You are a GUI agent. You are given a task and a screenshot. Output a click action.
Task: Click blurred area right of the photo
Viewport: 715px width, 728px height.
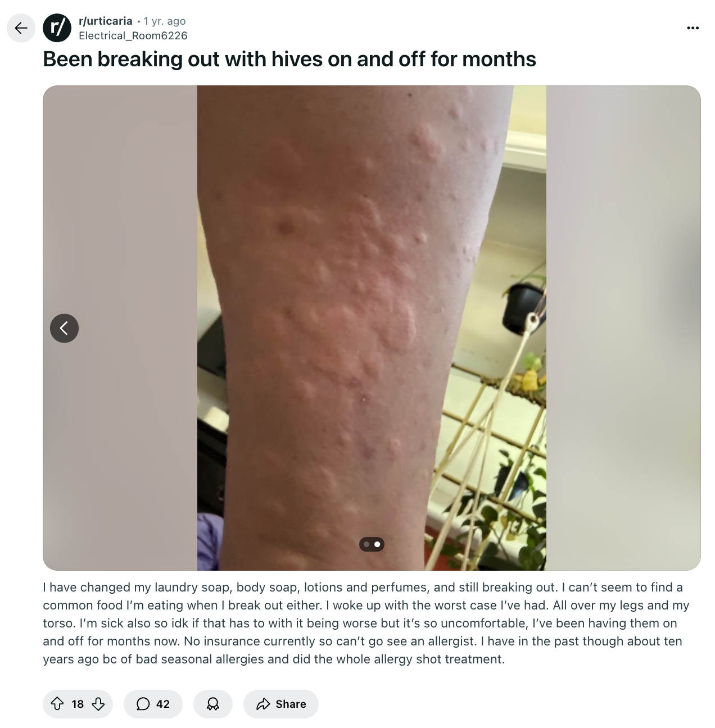tap(623, 328)
